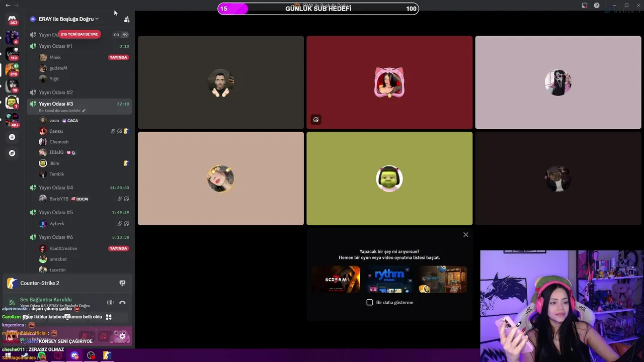The image size is (644, 362).
Task: Edit channel status pencil icon
Action: click(84, 111)
